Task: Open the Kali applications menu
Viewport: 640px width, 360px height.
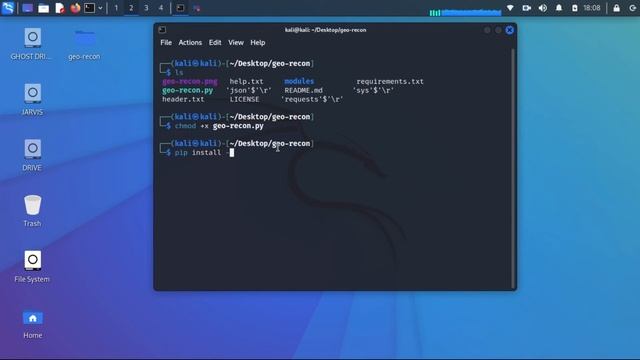Action: coord(8,8)
